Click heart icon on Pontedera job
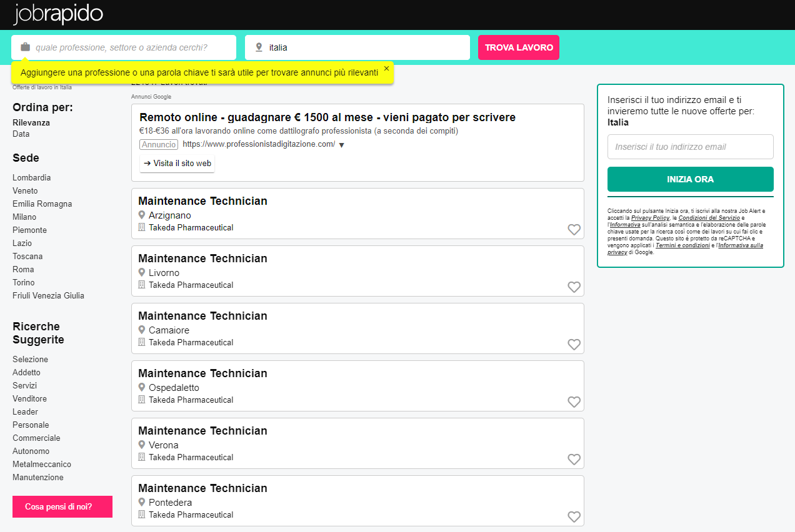This screenshot has height=532, width=795. coord(574,517)
